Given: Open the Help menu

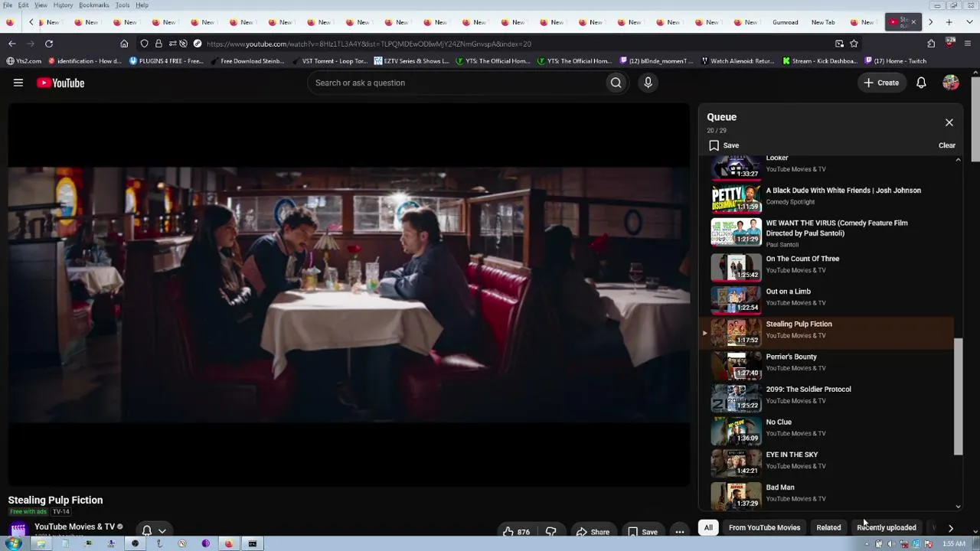Looking at the screenshot, I should tap(142, 5).
